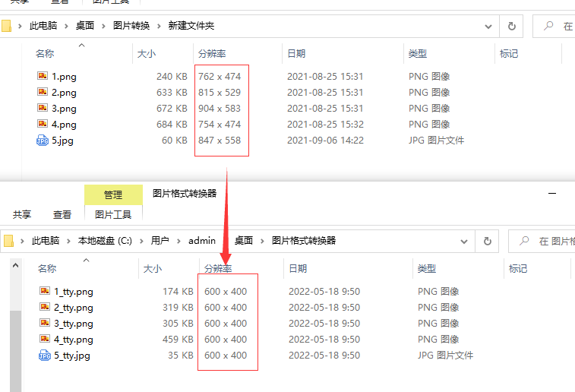
Task: Expand chevron after 图片转换 in upper path
Action: [x=159, y=26]
